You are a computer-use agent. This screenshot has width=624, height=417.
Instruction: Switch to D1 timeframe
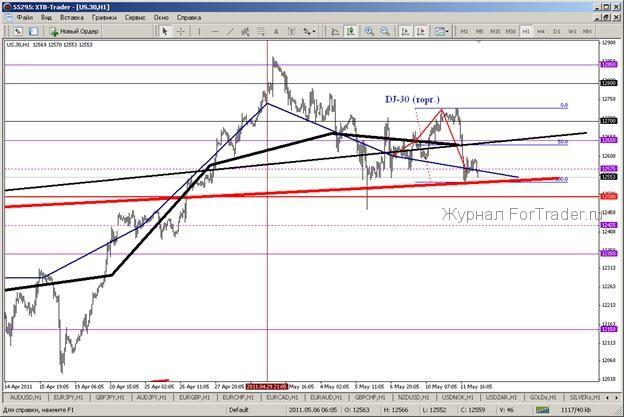coord(557,31)
